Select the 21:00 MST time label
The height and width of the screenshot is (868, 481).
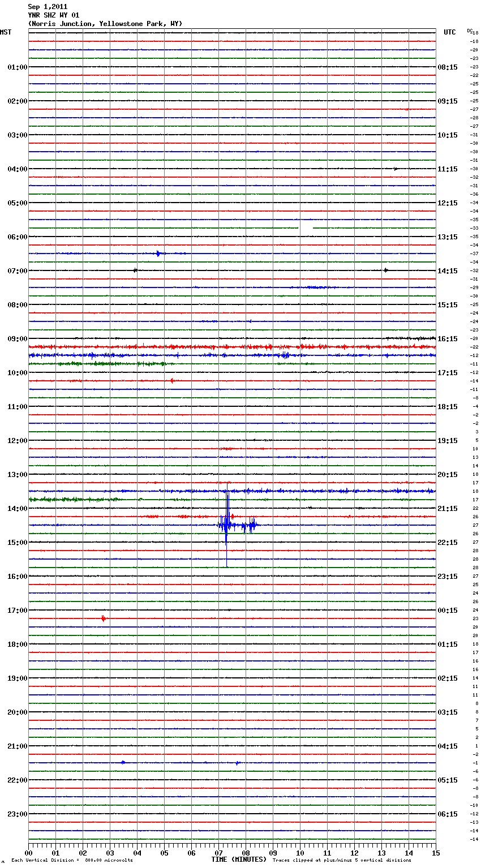click(17, 746)
